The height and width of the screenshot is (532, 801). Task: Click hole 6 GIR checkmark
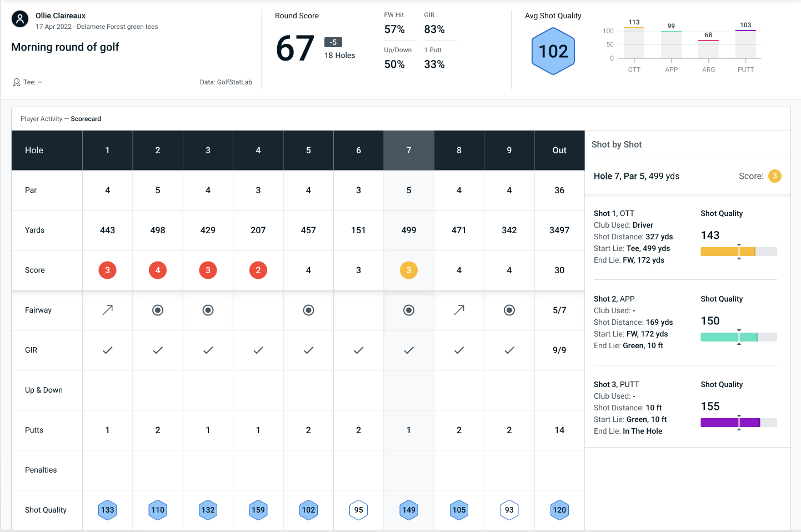[x=359, y=350]
